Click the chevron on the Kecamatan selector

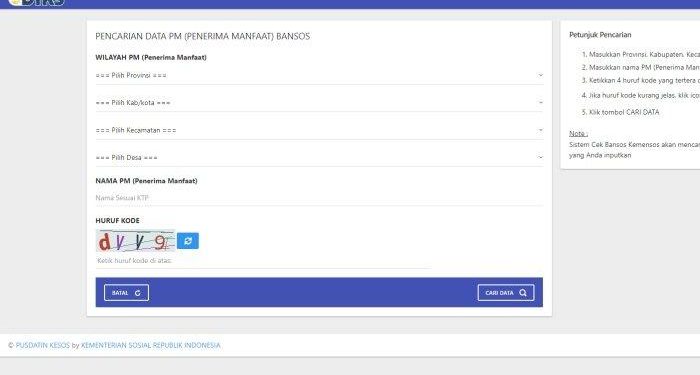tap(540, 130)
